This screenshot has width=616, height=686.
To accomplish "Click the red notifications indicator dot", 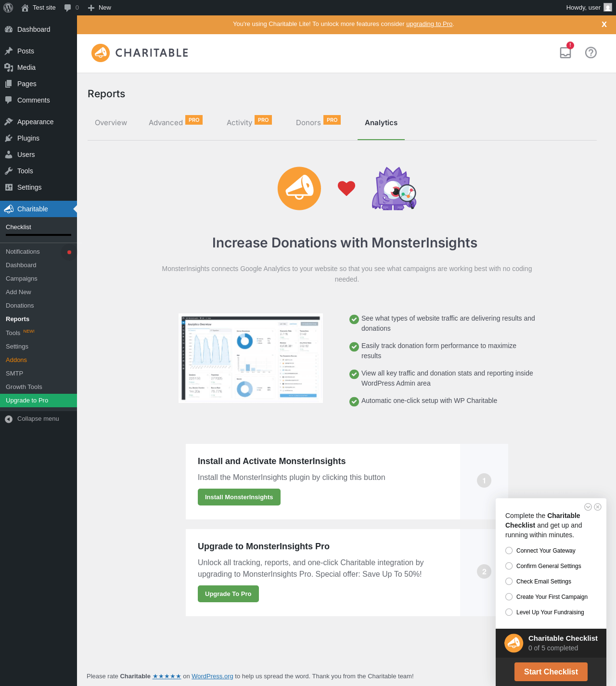I will (x=69, y=252).
